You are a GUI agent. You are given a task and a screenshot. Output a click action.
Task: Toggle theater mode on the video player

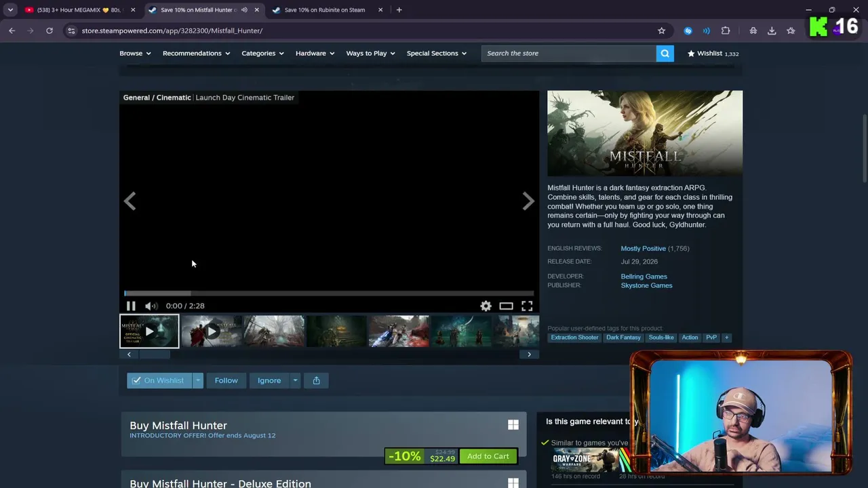(506, 306)
